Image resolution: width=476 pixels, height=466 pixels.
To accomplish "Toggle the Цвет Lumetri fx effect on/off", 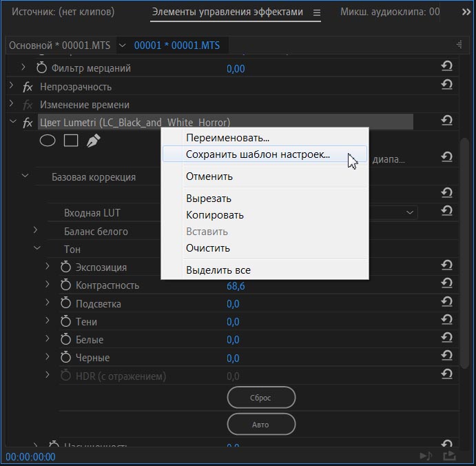I will pyautogui.click(x=28, y=123).
